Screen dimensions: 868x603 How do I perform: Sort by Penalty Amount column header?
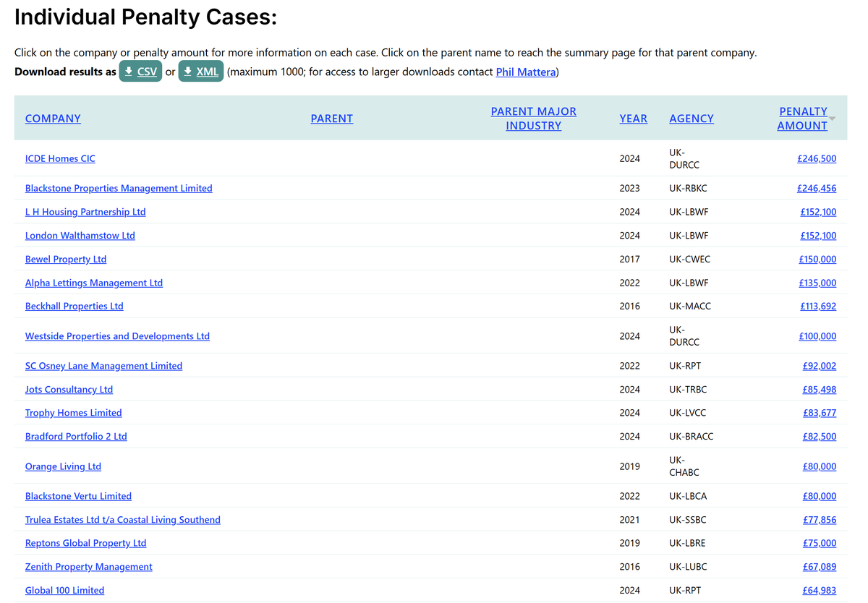click(x=802, y=119)
